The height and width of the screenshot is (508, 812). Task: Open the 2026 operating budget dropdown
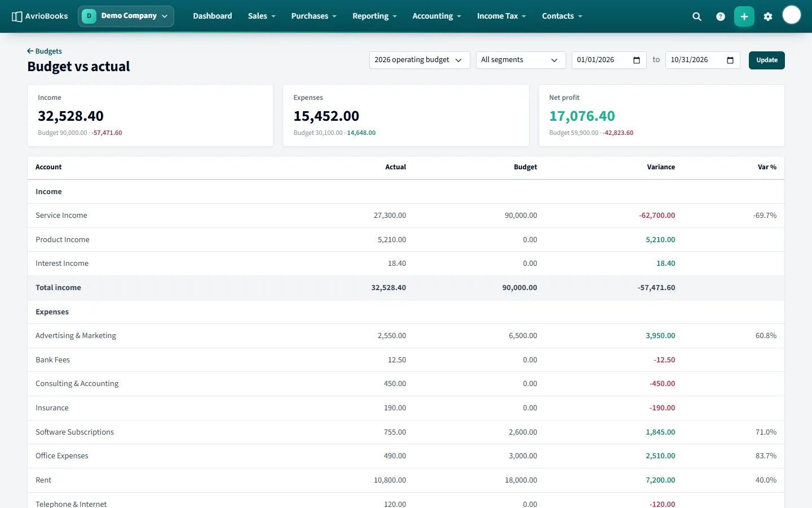click(x=420, y=60)
